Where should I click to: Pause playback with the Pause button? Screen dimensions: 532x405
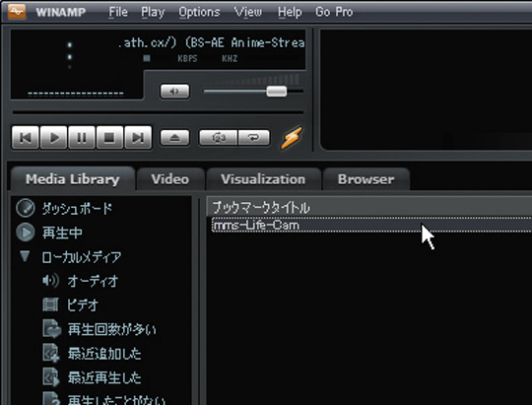coord(82,138)
